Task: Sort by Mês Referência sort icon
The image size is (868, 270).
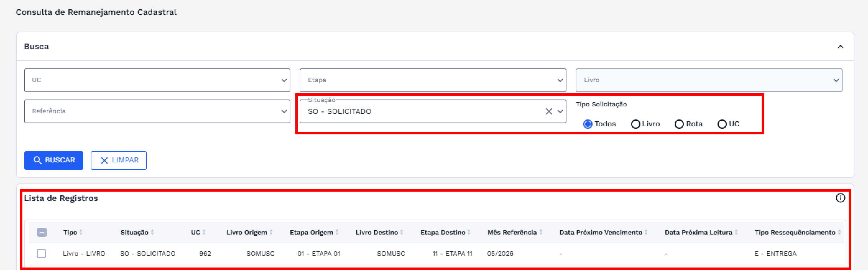Action: tap(541, 232)
